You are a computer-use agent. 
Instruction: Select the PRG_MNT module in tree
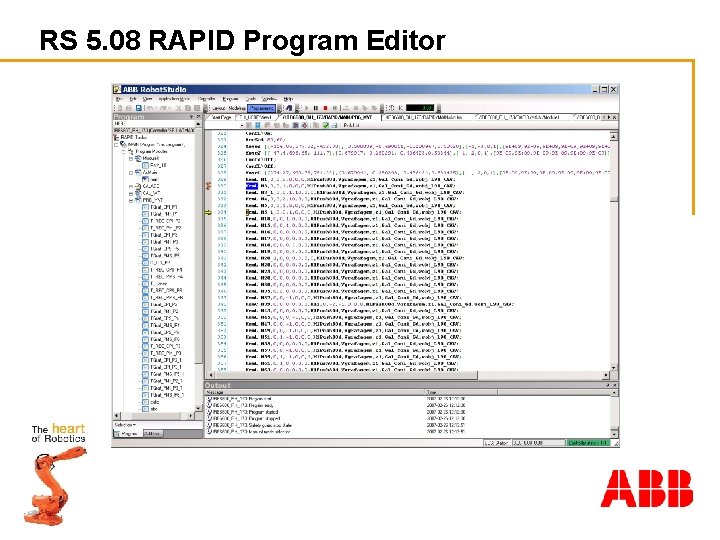152,201
